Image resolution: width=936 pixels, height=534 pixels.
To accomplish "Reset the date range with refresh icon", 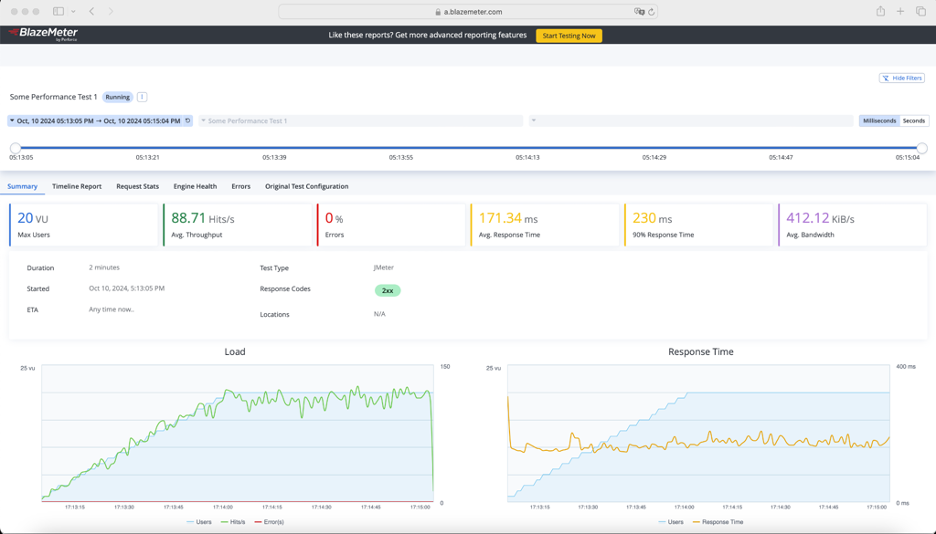I will click(187, 121).
